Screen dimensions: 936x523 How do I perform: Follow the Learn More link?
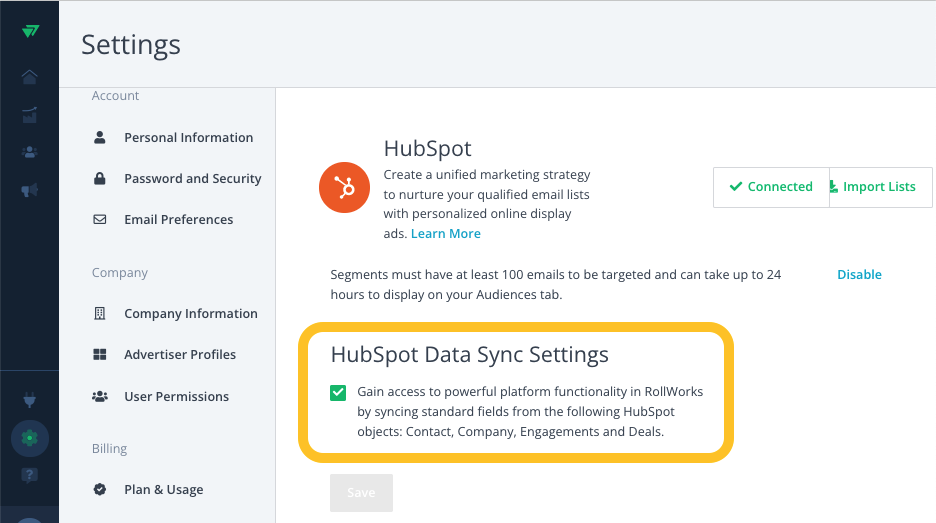(446, 233)
